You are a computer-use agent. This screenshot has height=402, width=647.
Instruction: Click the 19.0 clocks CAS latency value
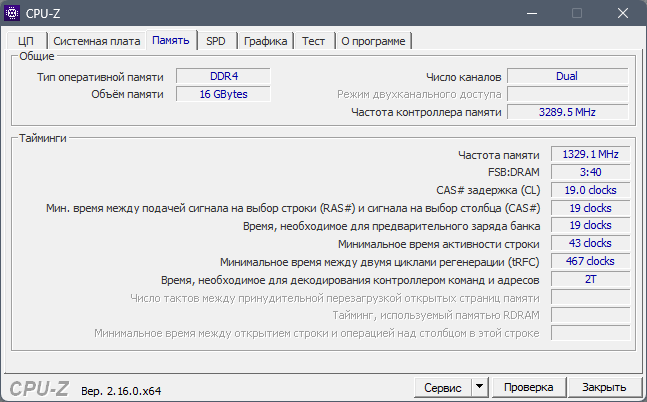pyautogui.click(x=590, y=190)
